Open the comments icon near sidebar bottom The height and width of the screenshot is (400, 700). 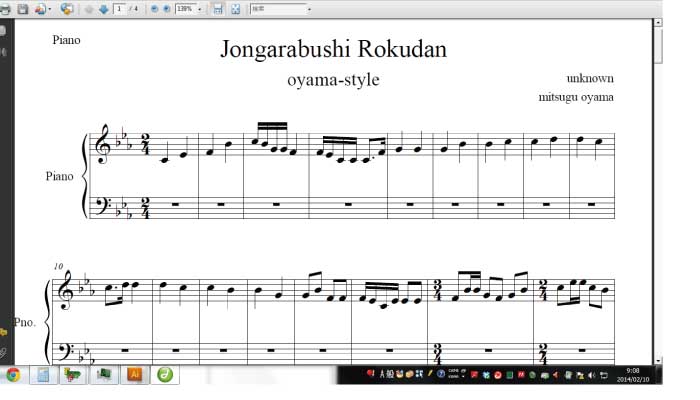pyautogui.click(x=3, y=332)
